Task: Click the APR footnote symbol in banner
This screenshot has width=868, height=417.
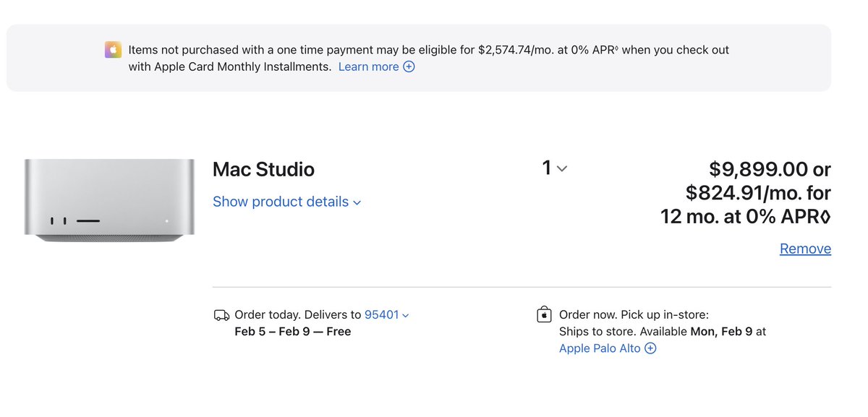Action: point(616,48)
